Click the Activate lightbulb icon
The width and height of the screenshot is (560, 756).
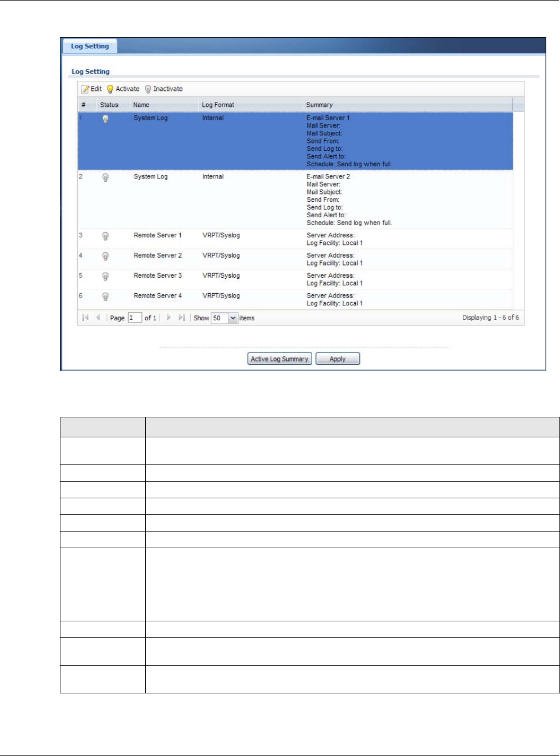click(x=110, y=89)
